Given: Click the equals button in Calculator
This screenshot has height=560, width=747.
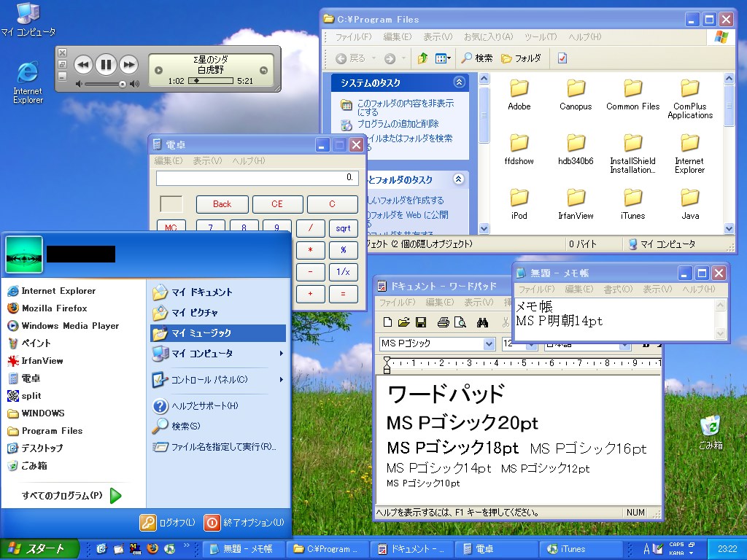Looking at the screenshot, I should (x=343, y=294).
